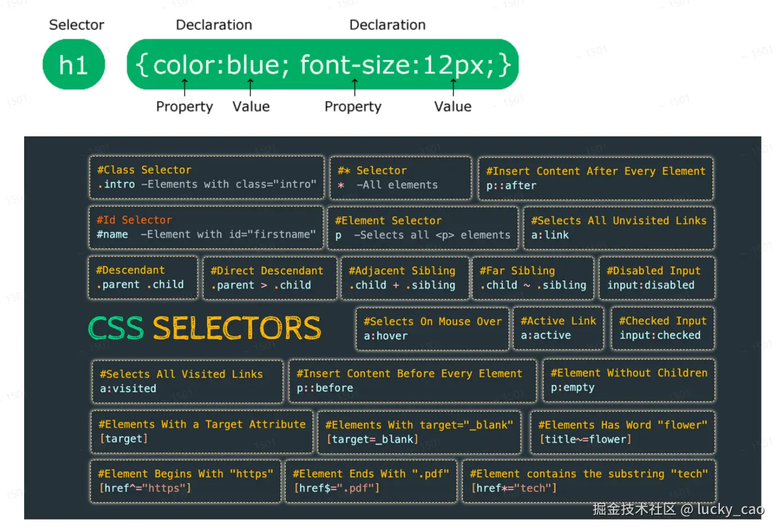Click the 'input:disabled' code text

[x=650, y=285]
